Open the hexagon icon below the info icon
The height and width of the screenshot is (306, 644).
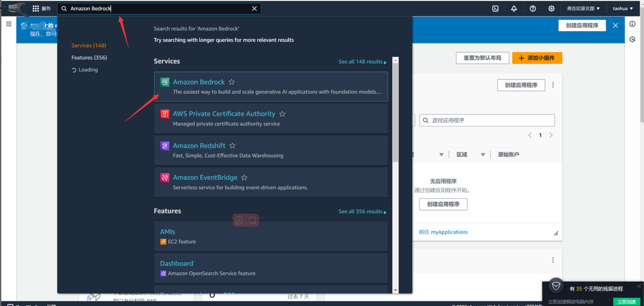coord(632,39)
